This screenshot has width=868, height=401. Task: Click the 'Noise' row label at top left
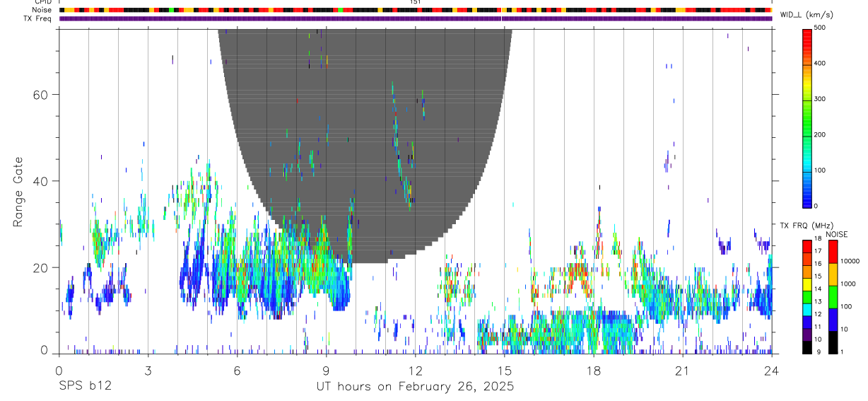pos(42,10)
